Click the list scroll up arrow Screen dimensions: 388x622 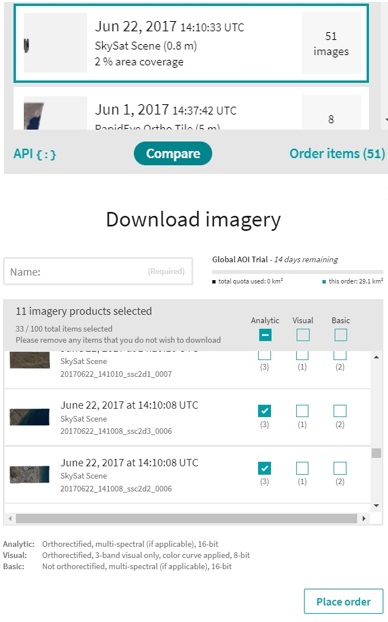(376, 357)
